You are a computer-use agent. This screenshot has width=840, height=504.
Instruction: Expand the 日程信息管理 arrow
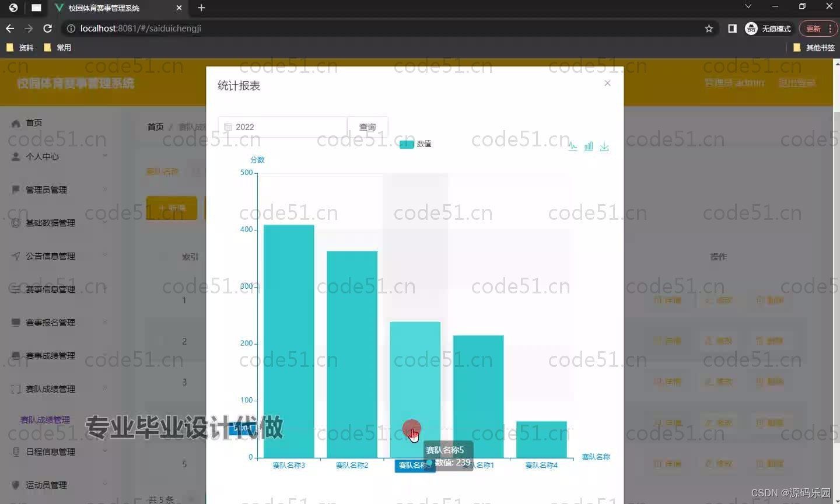pyautogui.click(x=105, y=450)
